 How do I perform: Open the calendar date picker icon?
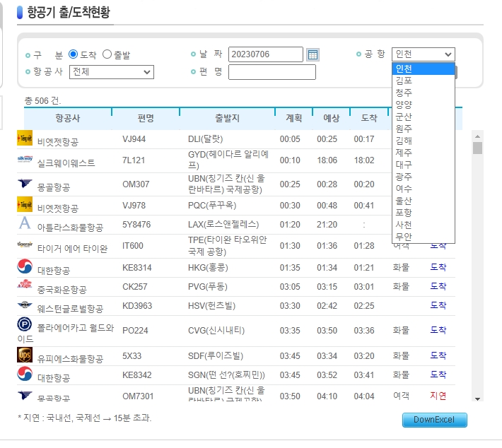pyautogui.click(x=313, y=54)
